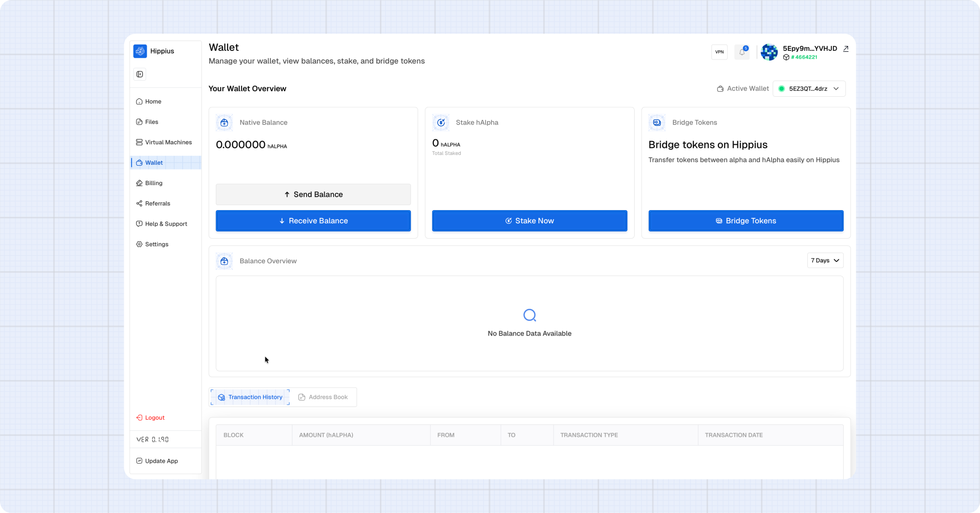The width and height of the screenshot is (980, 513).
Task: Toggle the sidebar collapse control
Action: (x=140, y=74)
